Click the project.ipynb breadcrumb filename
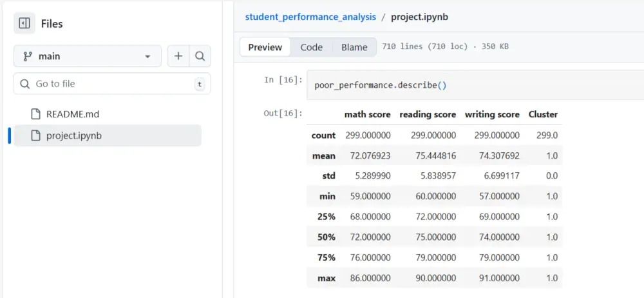This screenshot has width=644, height=298. pyautogui.click(x=419, y=17)
